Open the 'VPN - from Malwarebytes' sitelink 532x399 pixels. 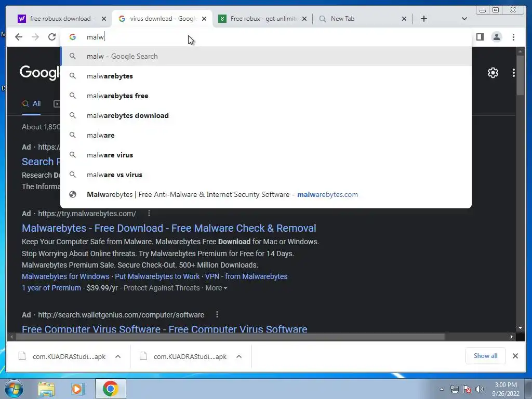coord(246,276)
